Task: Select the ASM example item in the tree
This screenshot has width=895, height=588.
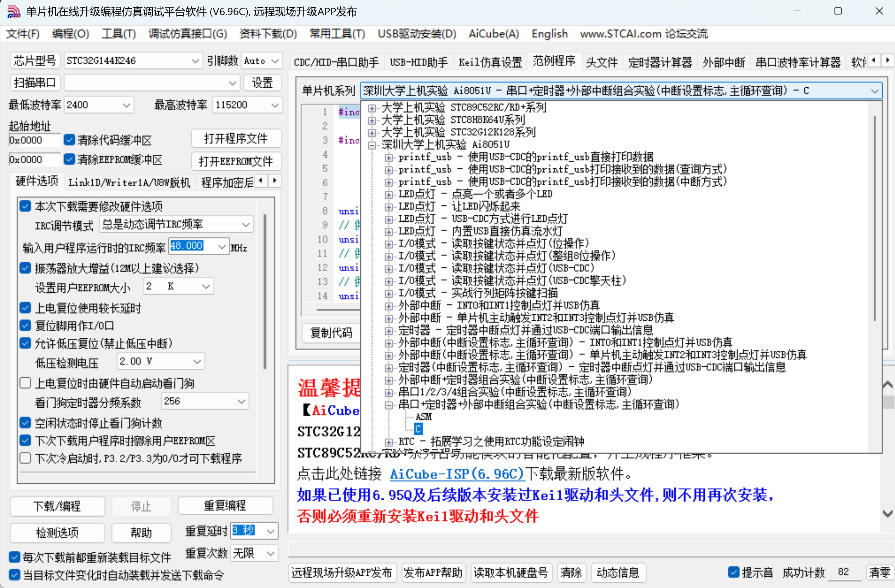Action: click(x=423, y=417)
